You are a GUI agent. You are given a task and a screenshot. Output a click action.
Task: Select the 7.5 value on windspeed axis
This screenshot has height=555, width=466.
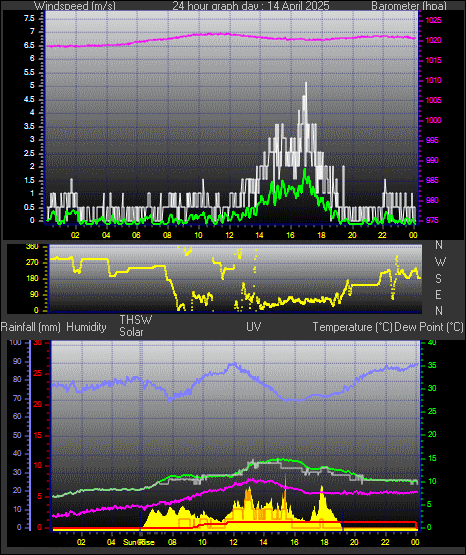29,18
